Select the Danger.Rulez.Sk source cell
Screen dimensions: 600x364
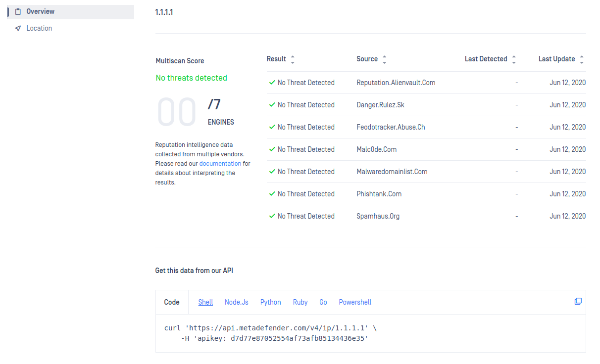coord(380,105)
